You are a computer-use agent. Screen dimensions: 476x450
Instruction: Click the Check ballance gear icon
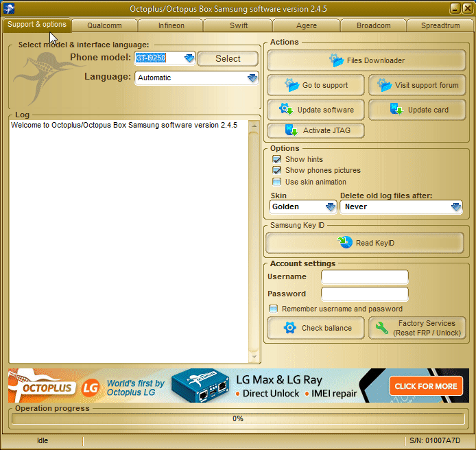pyautogui.click(x=290, y=328)
